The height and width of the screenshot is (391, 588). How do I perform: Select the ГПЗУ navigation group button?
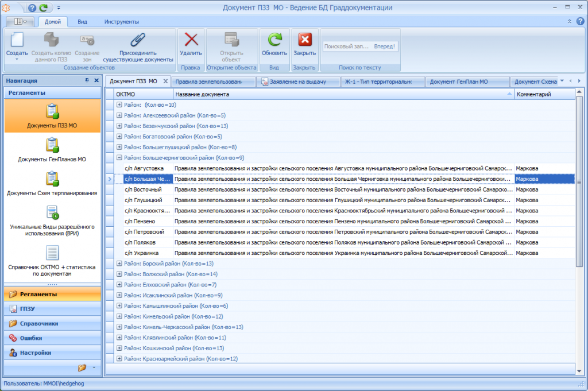(x=52, y=309)
